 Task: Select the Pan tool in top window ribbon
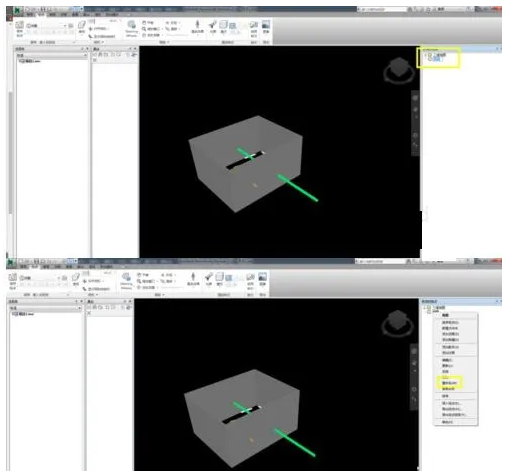pos(148,23)
